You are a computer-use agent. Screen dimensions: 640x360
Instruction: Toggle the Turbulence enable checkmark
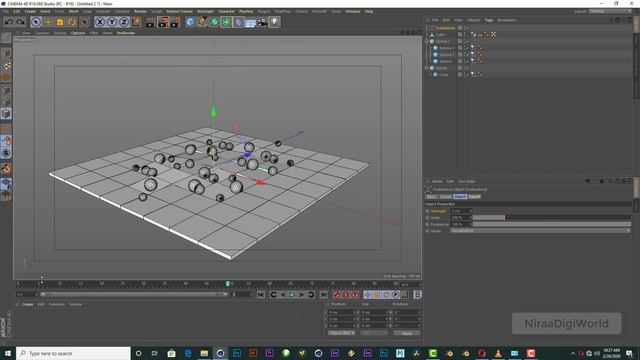click(x=467, y=28)
